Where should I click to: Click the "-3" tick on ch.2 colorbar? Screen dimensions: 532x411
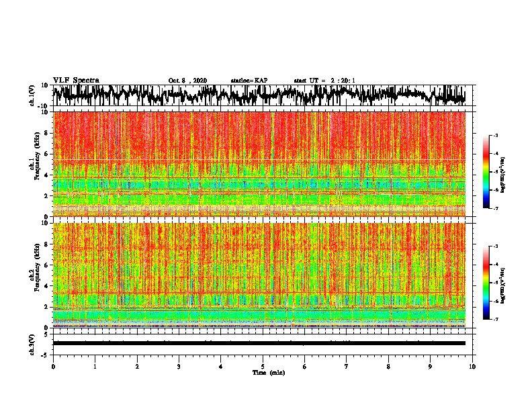tap(495, 246)
